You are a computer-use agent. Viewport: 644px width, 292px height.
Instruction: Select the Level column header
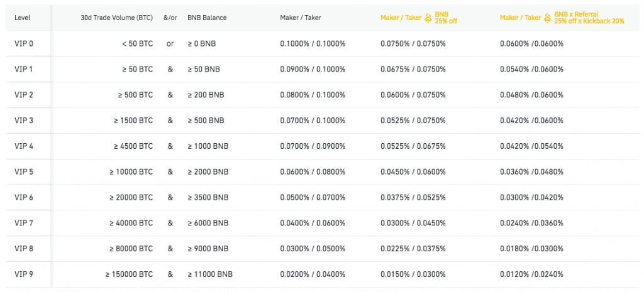coord(22,18)
